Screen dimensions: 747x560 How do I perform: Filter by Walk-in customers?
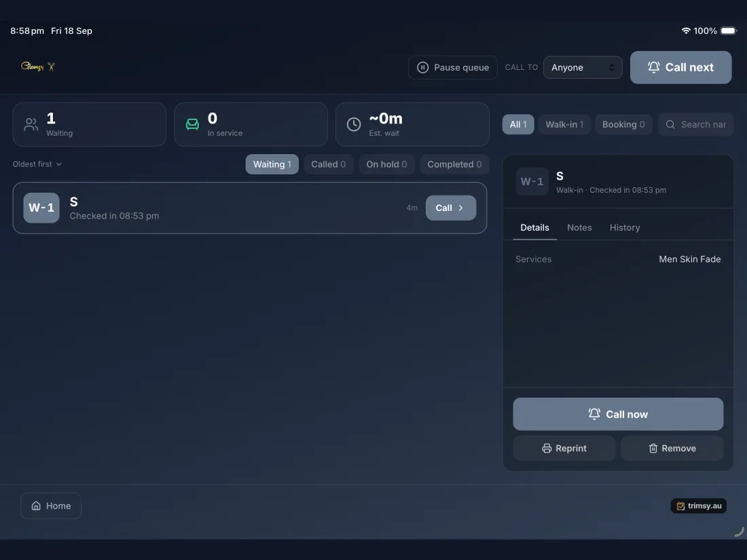tap(564, 124)
